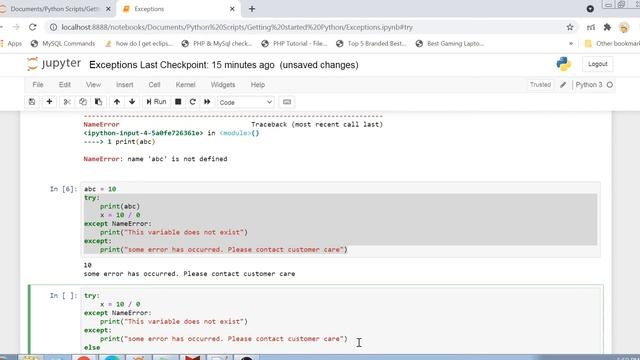Open PHP & MySql check bookmark

tap(217, 44)
